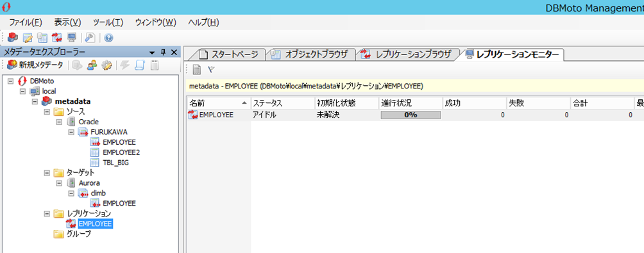644x253 pixels.
Task: Select EMPLOYEE replication in tree
Action: point(96,224)
